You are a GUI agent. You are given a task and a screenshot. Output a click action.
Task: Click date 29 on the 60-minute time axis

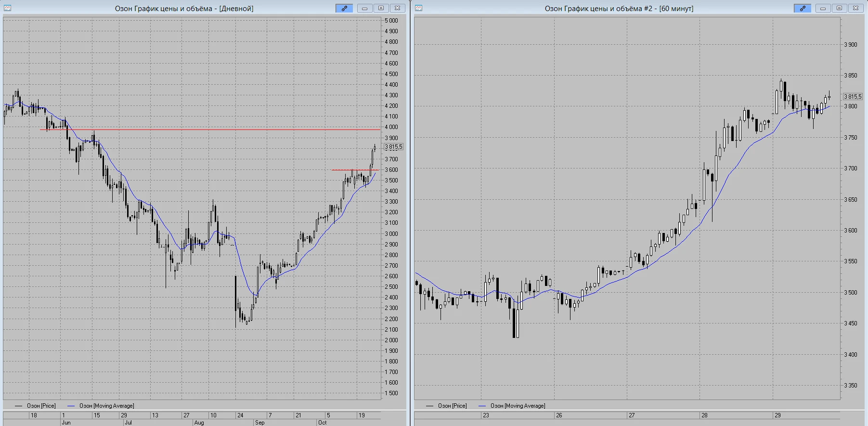tap(777, 415)
